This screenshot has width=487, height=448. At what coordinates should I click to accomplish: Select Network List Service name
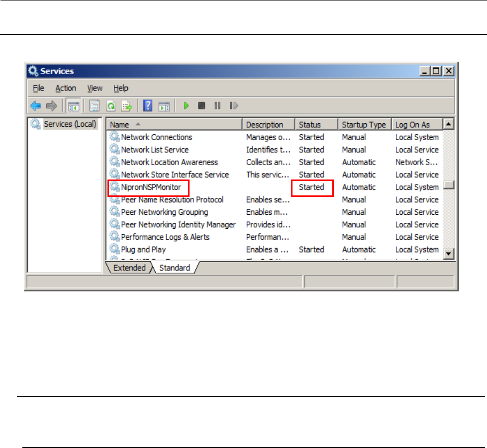[155, 150]
